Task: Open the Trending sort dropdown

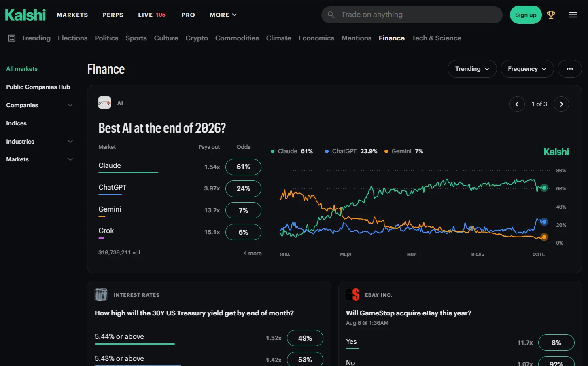Action: [472, 69]
